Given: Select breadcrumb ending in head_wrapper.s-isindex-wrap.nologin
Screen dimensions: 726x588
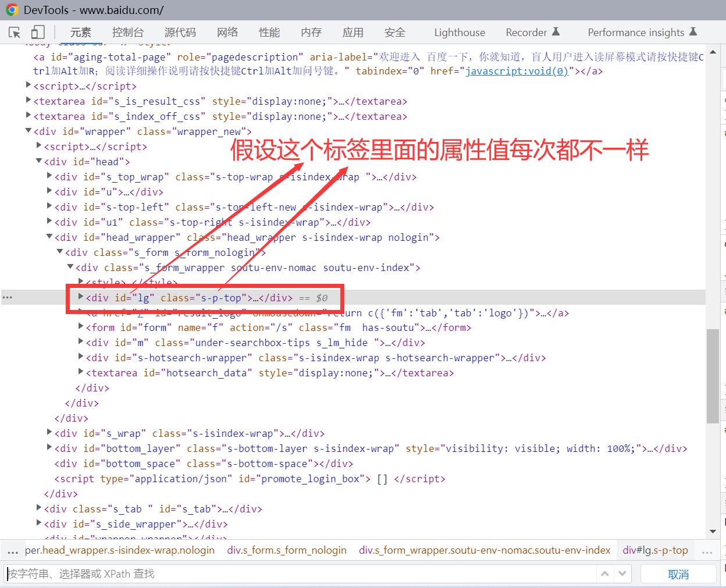Looking at the screenshot, I should pyautogui.click(x=120, y=550).
